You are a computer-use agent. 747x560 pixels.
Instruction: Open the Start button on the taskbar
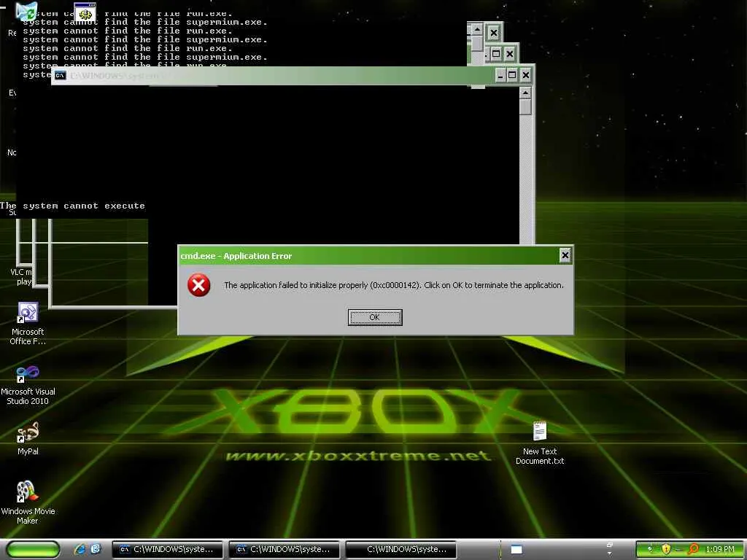coord(33,549)
